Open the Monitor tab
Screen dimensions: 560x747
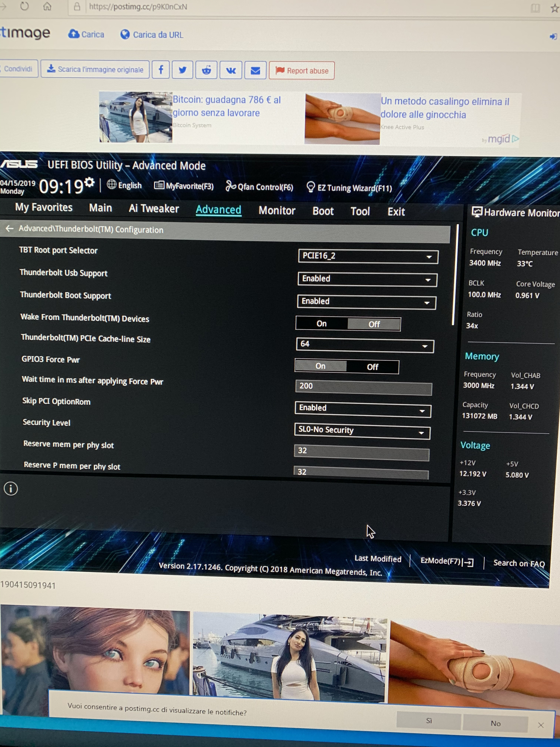coord(277,210)
